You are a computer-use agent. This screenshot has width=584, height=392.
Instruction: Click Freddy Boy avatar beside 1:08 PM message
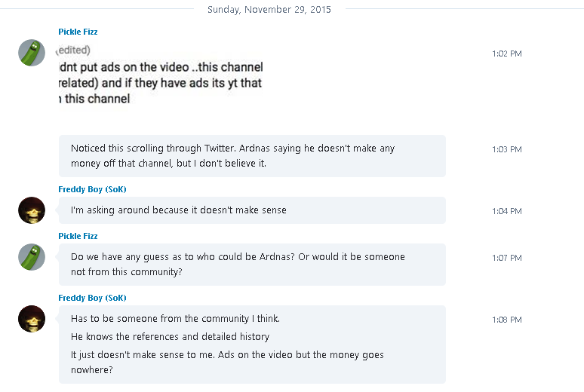click(32, 319)
